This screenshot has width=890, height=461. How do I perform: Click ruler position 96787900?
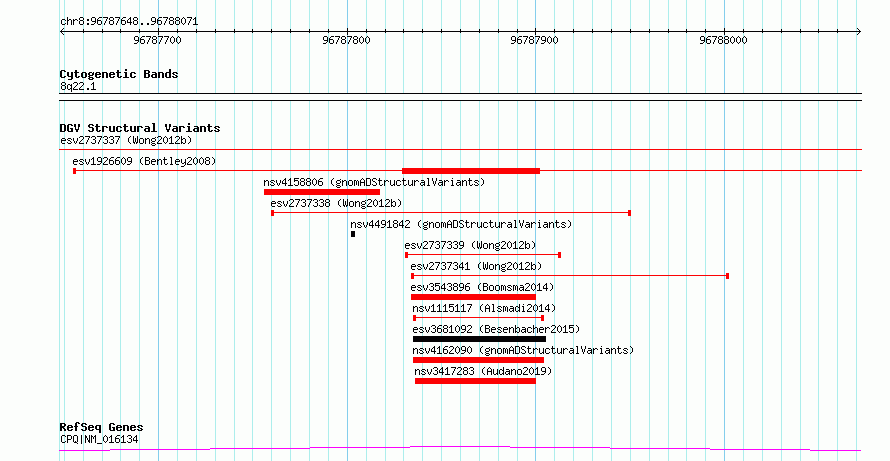point(535,40)
